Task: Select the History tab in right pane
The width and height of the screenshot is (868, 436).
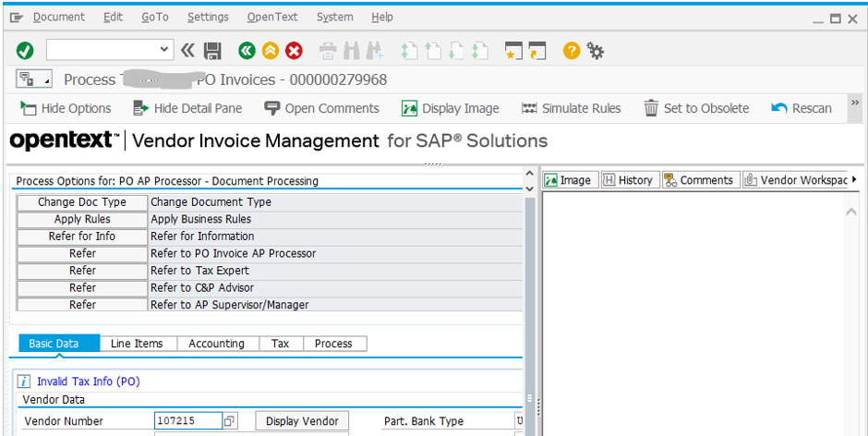Action: tap(628, 180)
